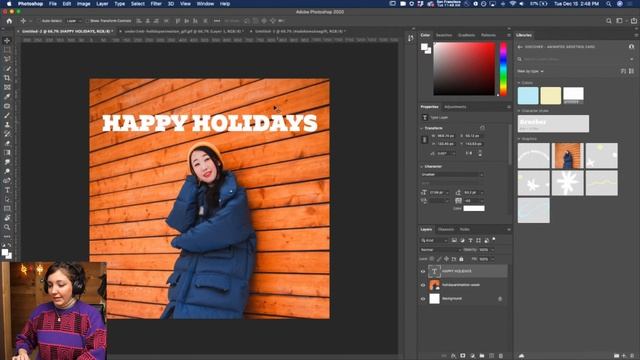This screenshot has height=360, width=640.
Task: Switch to the Adjustments tab
Action: [455, 107]
